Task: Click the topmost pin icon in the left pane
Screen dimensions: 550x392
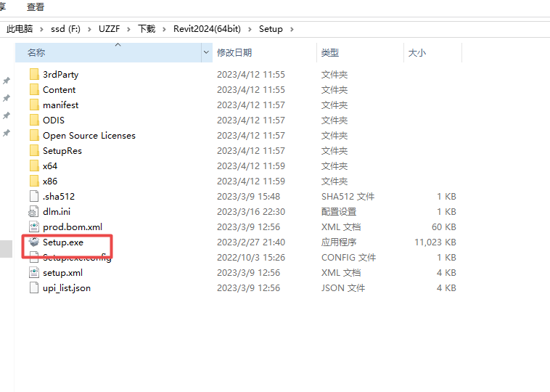Action: 7,81
